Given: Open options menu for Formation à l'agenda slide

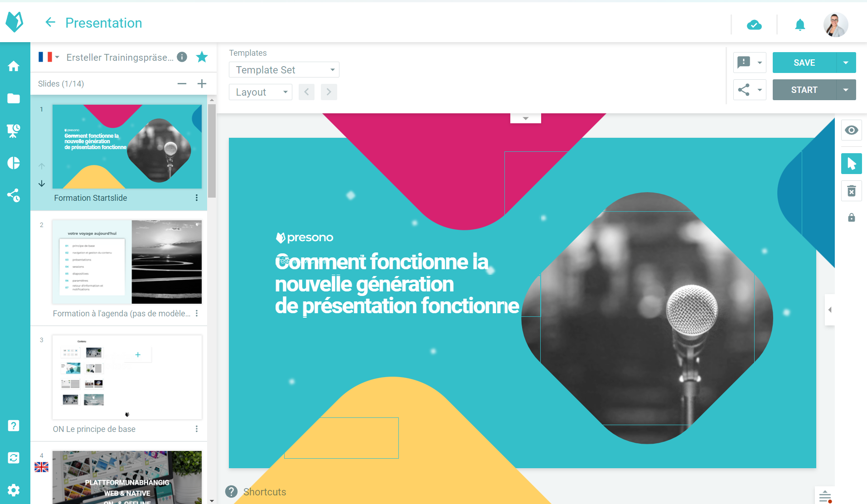Looking at the screenshot, I should (x=196, y=313).
